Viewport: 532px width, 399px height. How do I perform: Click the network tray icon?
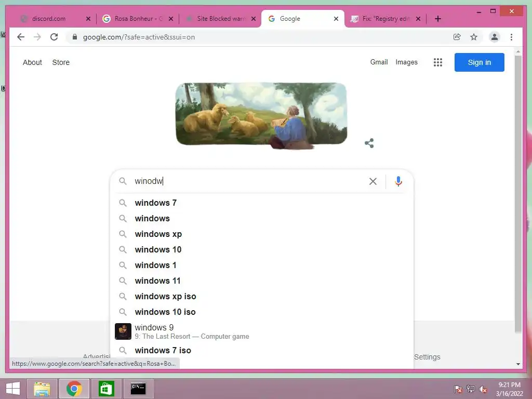[471, 389]
